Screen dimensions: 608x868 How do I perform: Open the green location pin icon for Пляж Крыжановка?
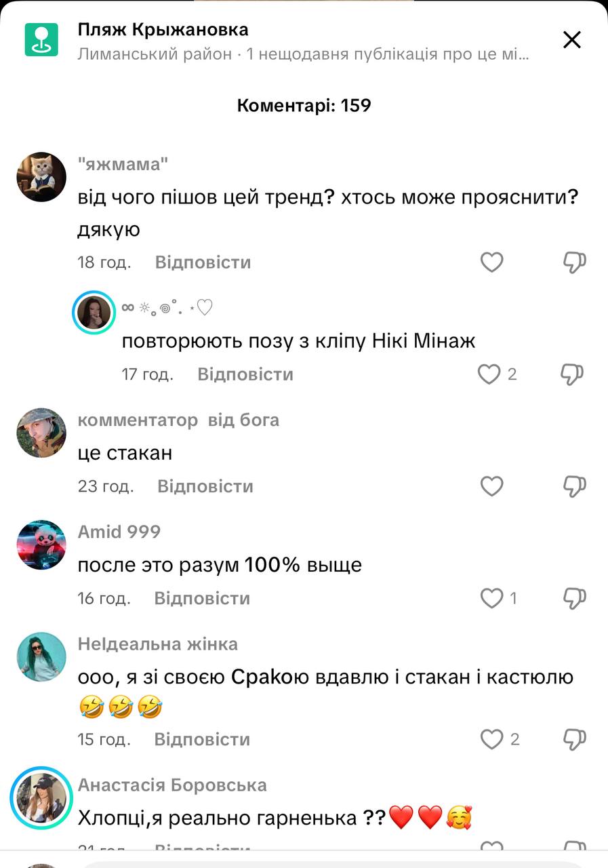click(42, 40)
